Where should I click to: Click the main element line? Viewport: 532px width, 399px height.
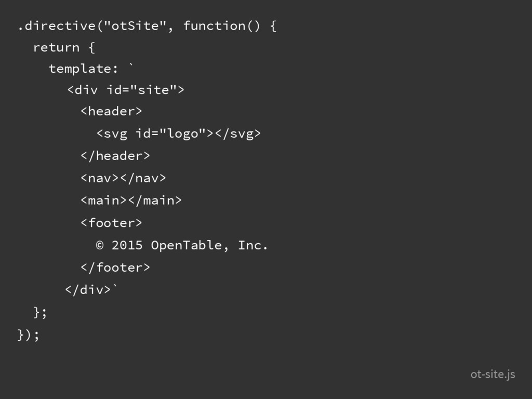[x=131, y=200]
